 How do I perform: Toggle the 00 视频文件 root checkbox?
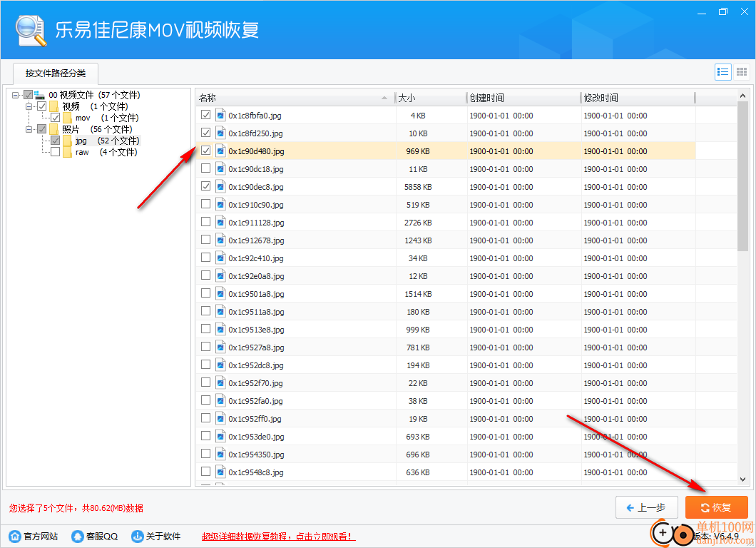pyautogui.click(x=29, y=95)
